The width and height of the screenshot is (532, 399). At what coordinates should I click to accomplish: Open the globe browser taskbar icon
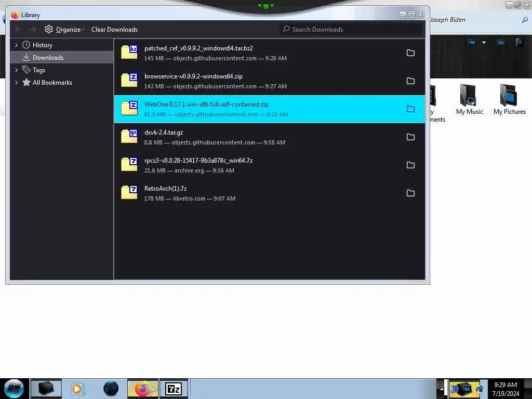pos(111,389)
